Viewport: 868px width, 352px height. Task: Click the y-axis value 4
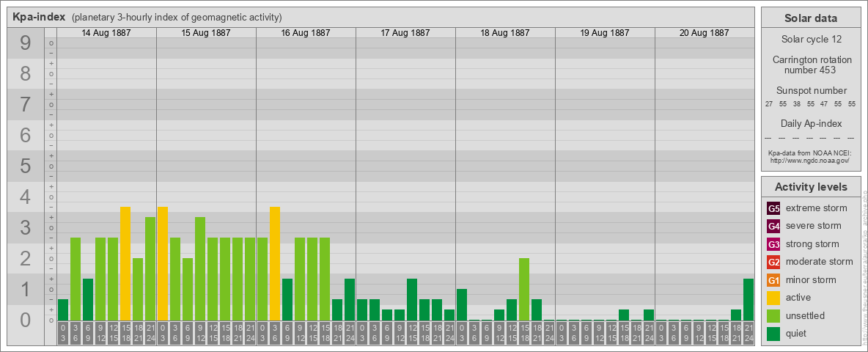(x=26, y=197)
